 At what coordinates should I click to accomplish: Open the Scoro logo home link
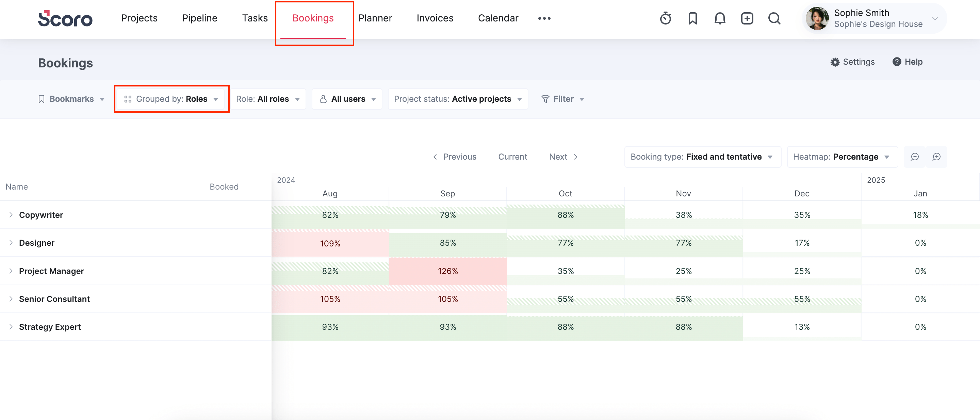[x=65, y=18]
